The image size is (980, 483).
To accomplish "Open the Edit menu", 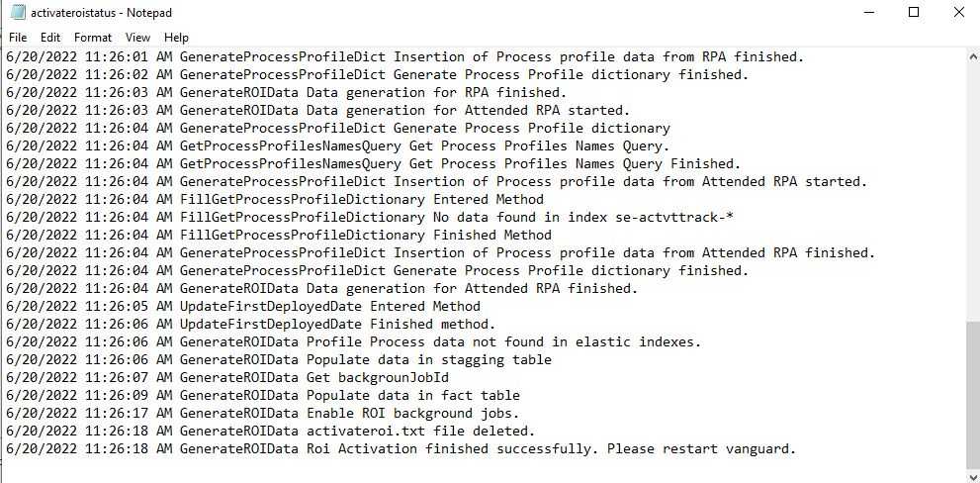I will 50,38.
